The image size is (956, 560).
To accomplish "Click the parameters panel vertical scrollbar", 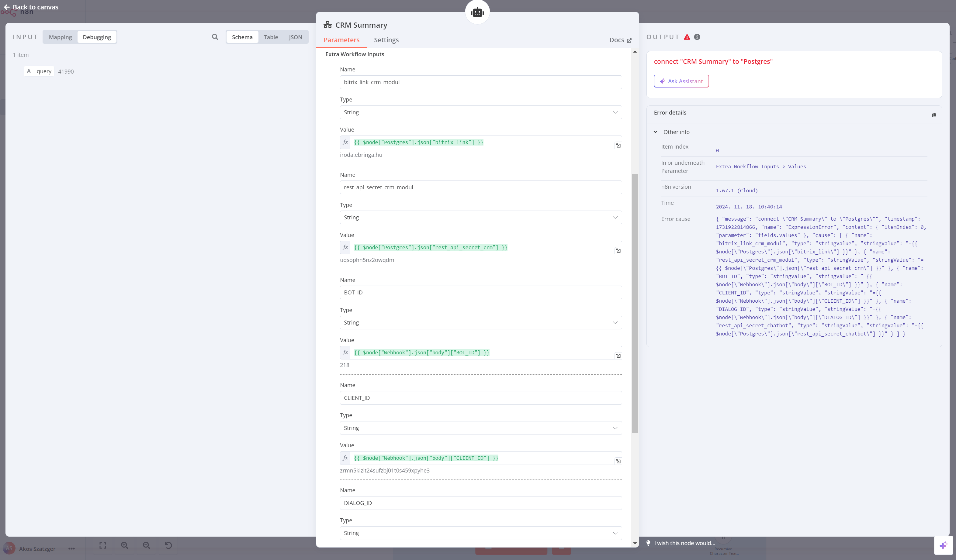I will [635, 303].
